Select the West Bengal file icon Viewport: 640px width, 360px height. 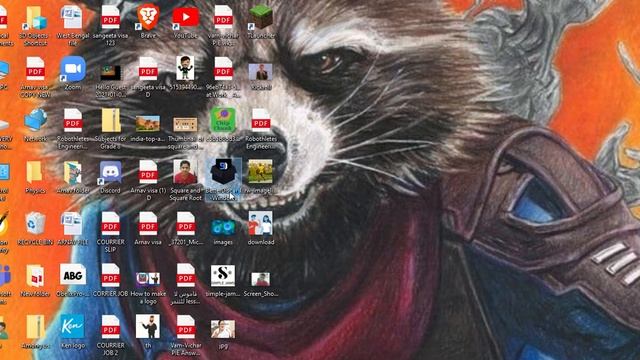click(73, 18)
